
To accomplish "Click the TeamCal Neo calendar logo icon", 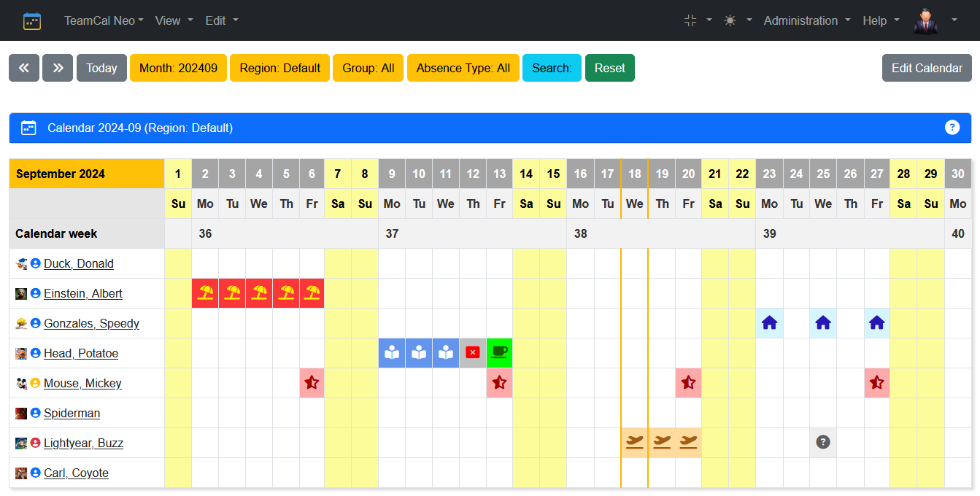I will [x=32, y=20].
